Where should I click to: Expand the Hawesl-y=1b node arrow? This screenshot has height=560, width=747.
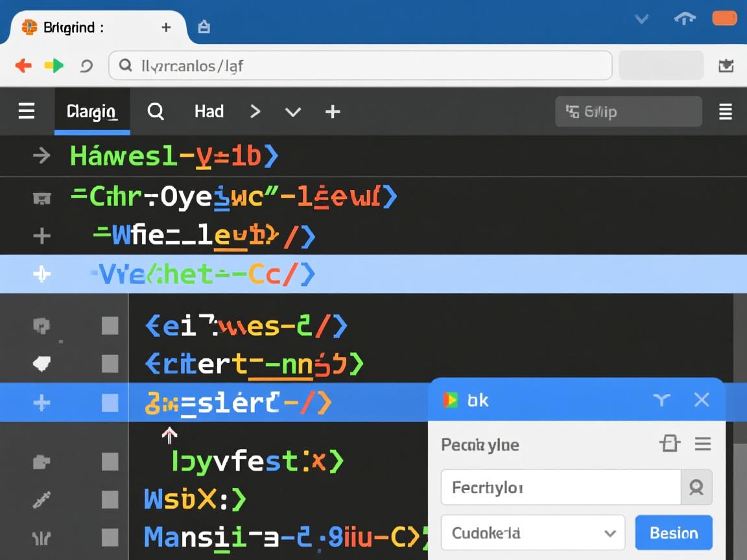click(x=41, y=156)
